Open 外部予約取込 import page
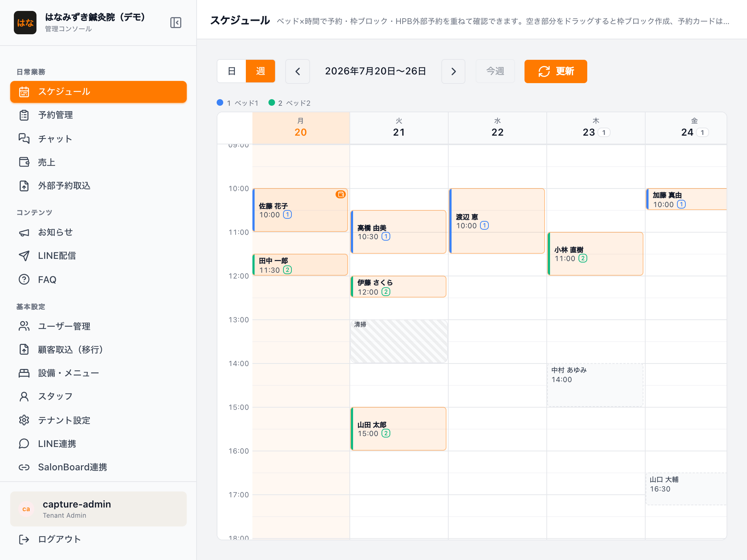Screen dimensions: 747x560 pyautogui.click(x=98, y=186)
